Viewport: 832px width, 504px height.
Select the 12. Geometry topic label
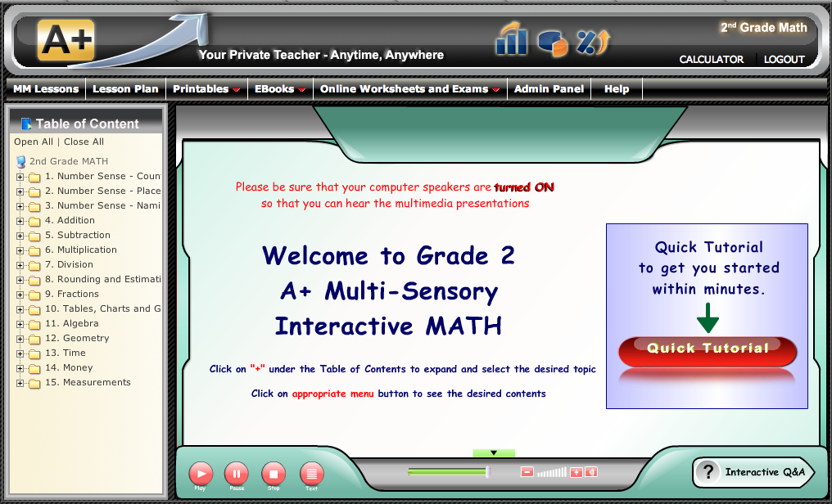[x=77, y=338]
